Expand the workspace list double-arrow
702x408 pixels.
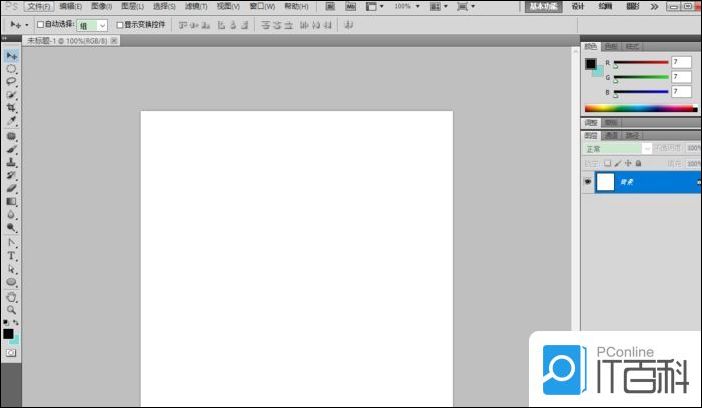[654, 6]
